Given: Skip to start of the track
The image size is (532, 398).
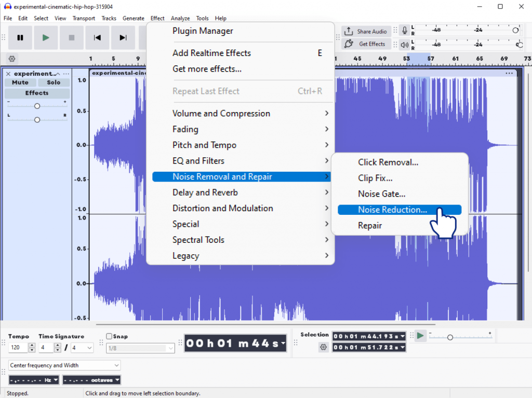Looking at the screenshot, I should click(x=97, y=37).
